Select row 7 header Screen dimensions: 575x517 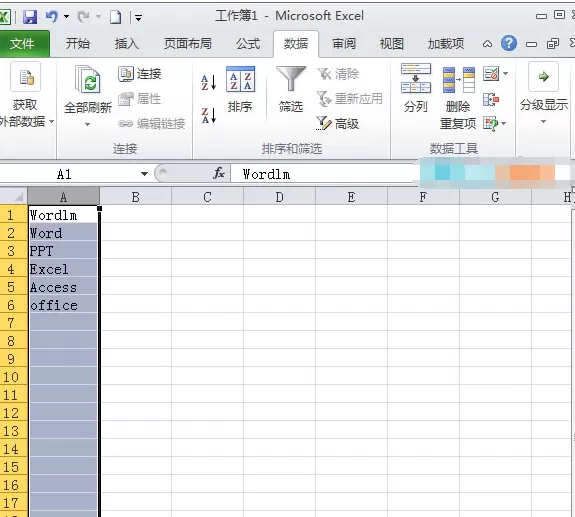click(x=14, y=323)
